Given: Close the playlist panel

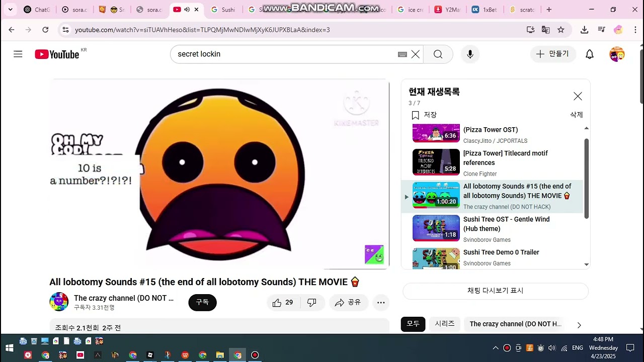Looking at the screenshot, I should coord(578,96).
